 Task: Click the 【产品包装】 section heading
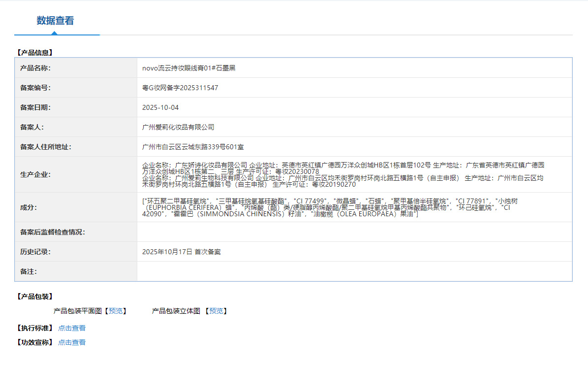coord(34,297)
